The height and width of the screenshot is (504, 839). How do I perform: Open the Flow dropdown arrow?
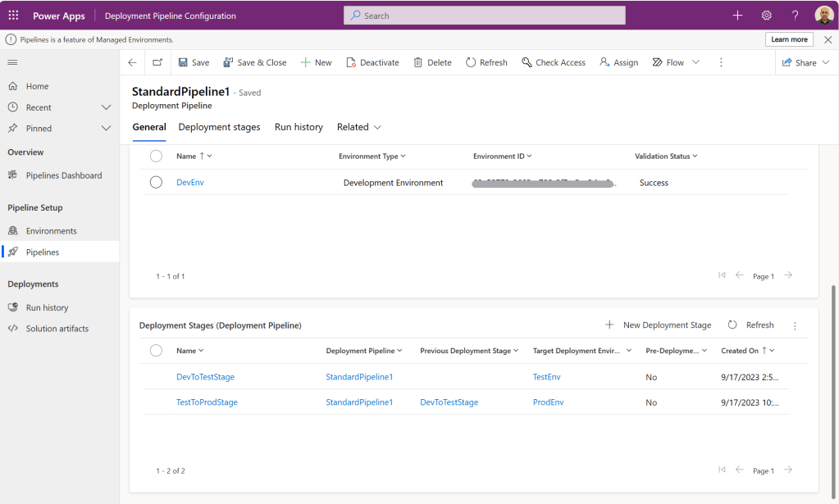[695, 62]
